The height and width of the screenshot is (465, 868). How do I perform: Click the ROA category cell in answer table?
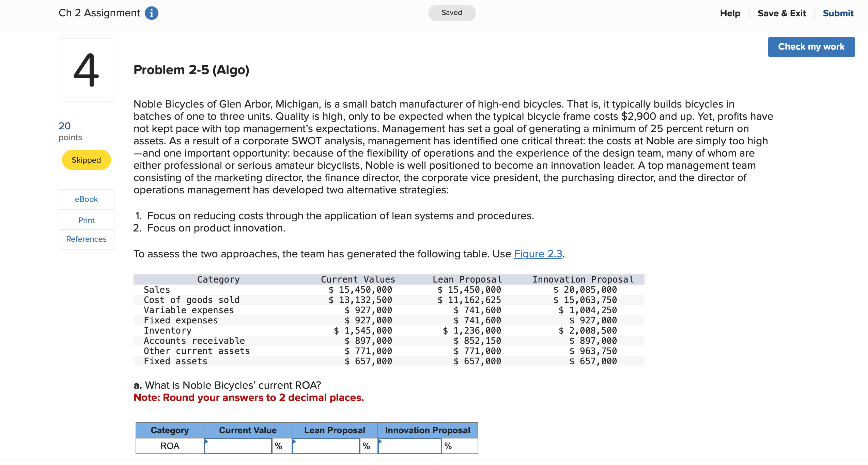tap(169, 445)
